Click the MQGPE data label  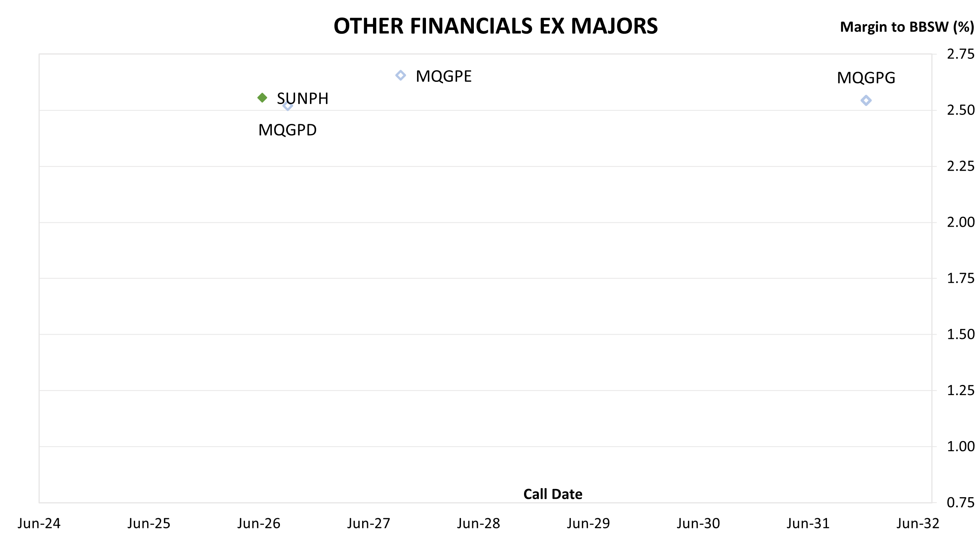pos(443,76)
